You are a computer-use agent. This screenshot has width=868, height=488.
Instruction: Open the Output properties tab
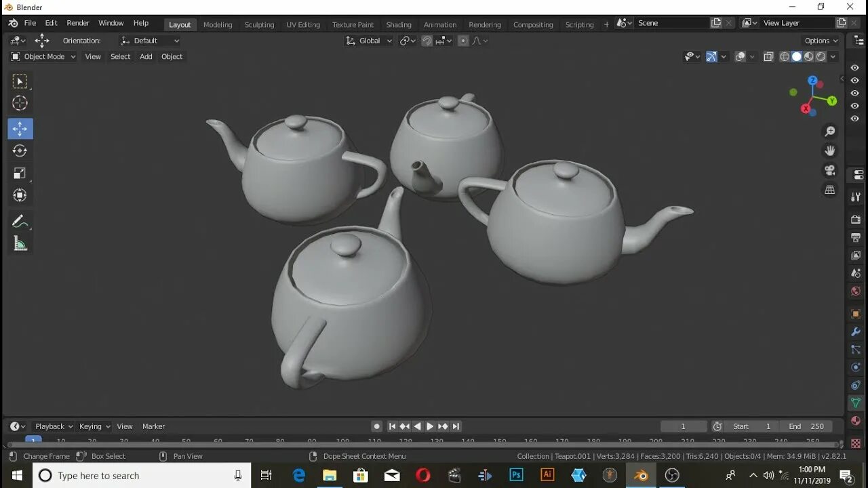click(856, 238)
